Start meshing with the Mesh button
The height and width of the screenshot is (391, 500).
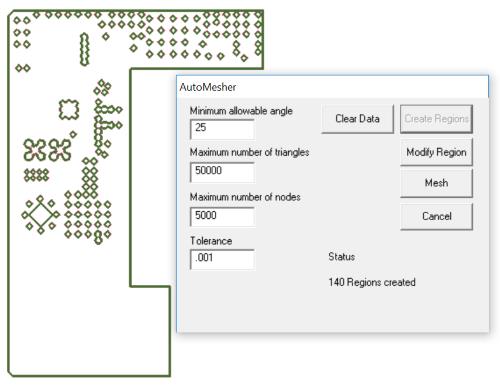pyautogui.click(x=436, y=183)
